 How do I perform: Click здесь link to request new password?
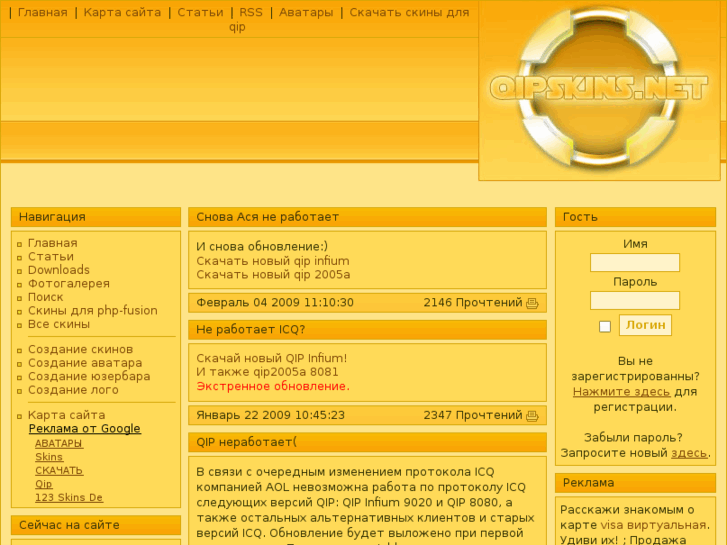tap(689, 453)
